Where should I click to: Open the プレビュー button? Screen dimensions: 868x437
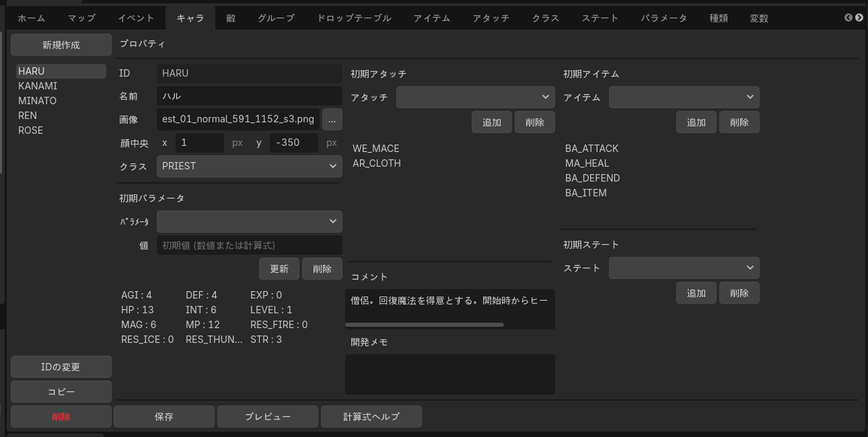point(268,417)
